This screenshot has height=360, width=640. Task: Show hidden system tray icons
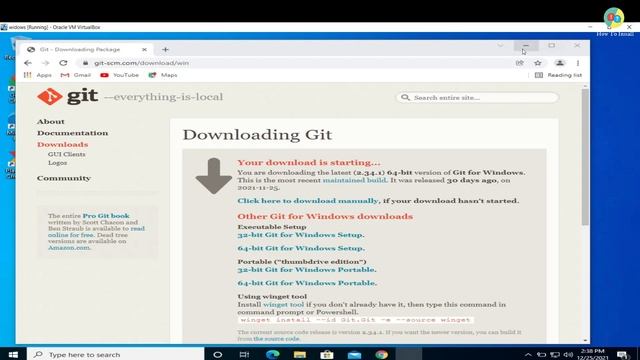[528, 354]
